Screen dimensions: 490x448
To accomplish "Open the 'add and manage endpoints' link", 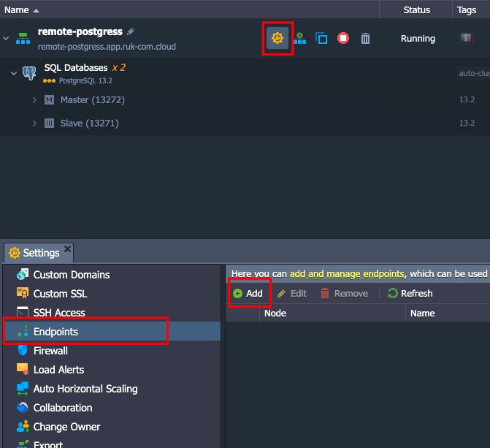I will click(347, 274).
